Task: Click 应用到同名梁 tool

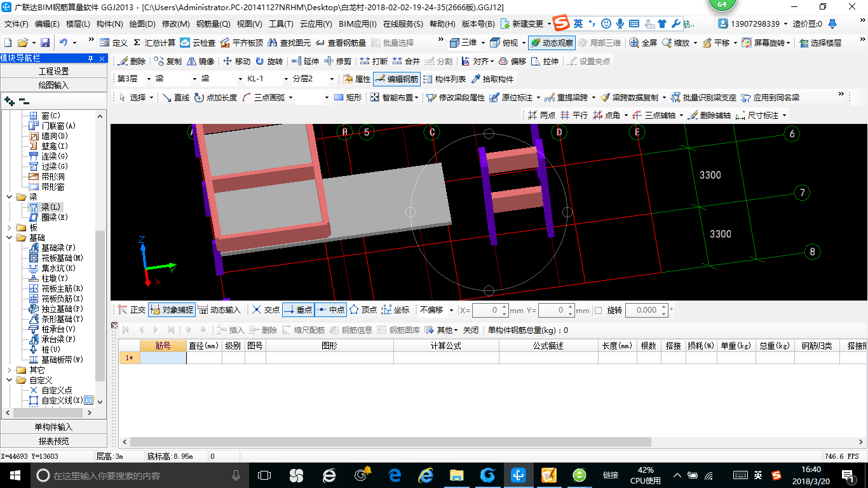Action: click(770, 97)
